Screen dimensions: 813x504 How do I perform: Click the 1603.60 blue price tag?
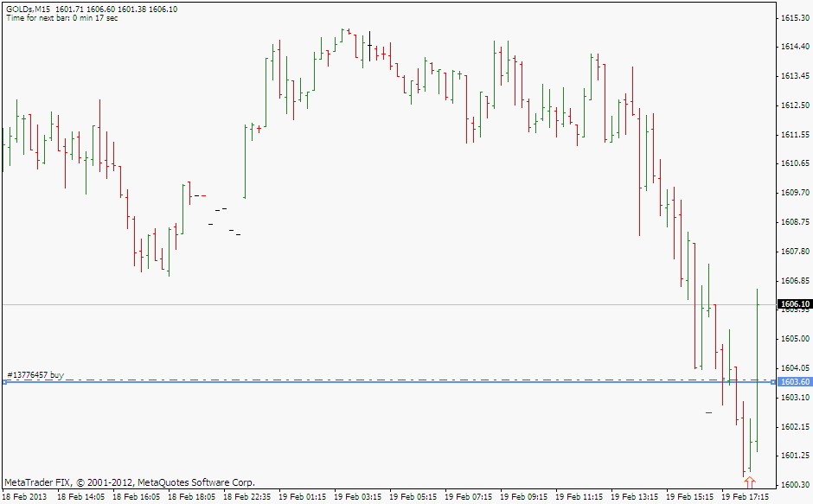pos(794,382)
